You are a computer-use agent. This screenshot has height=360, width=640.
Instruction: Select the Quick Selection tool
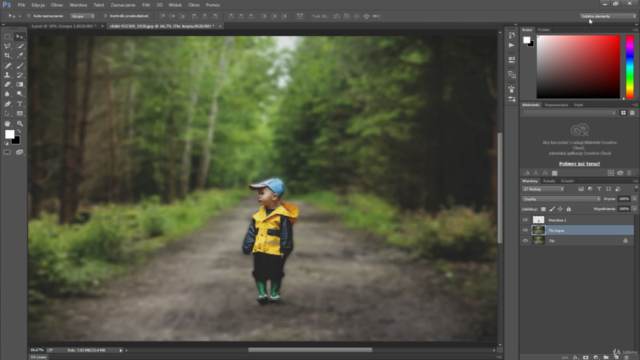20,46
